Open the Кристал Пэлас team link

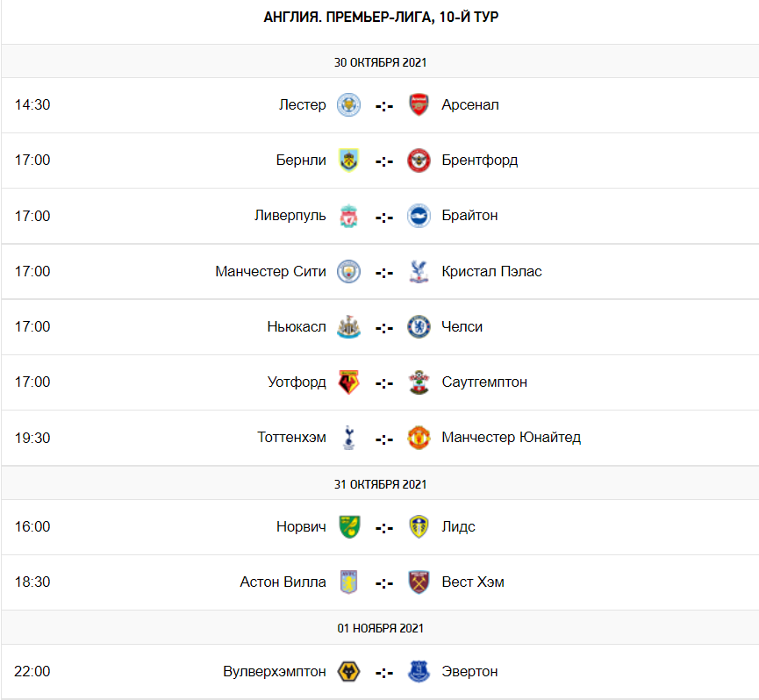491,271
